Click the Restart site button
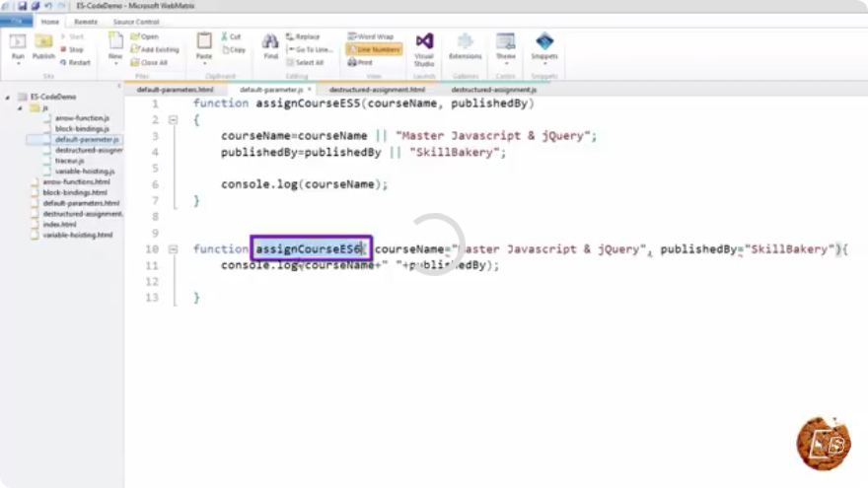 [x=75, y=62]
